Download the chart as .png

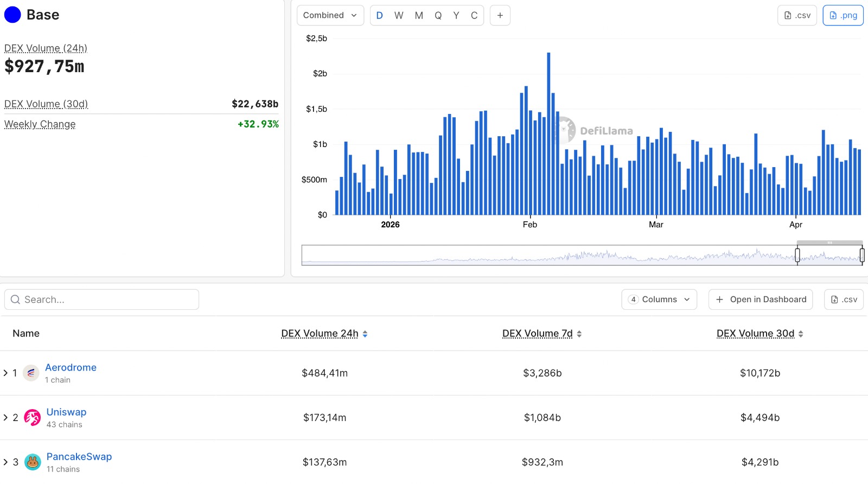click(843, 15)
